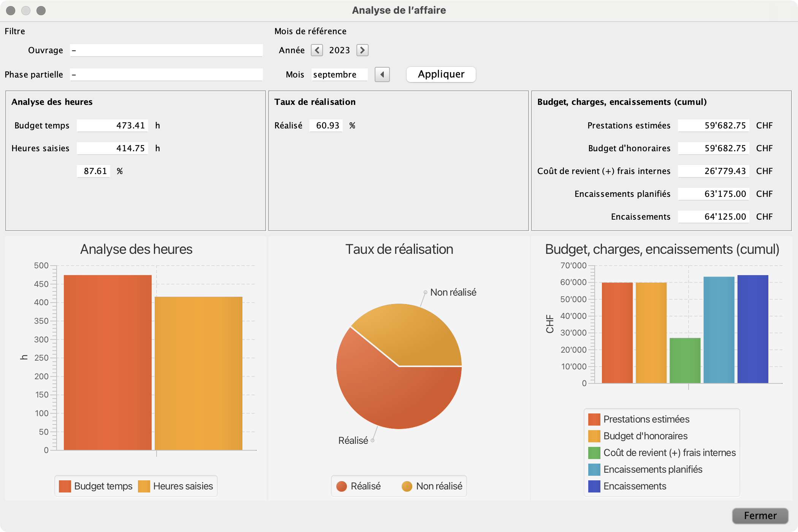Click the Heures saisies bar in hours chart
The height and width of the screenshot is (532, 798).
pos(198,374)
